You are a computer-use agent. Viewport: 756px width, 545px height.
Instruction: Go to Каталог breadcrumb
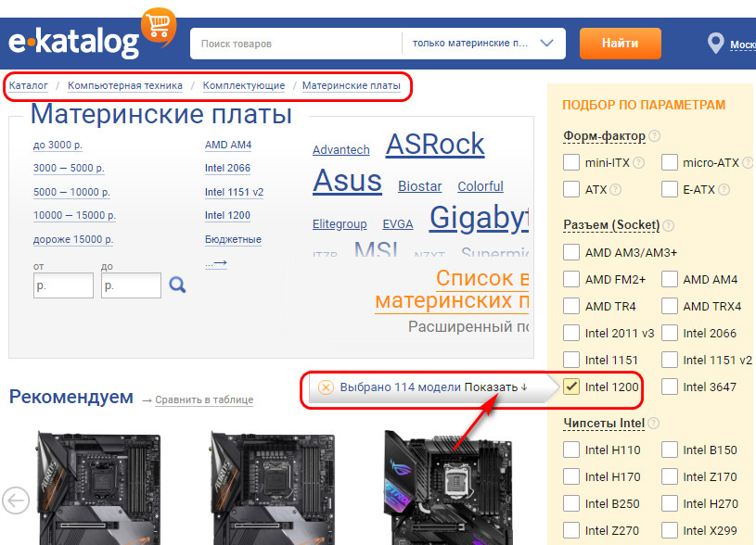(x=29, y=86)
